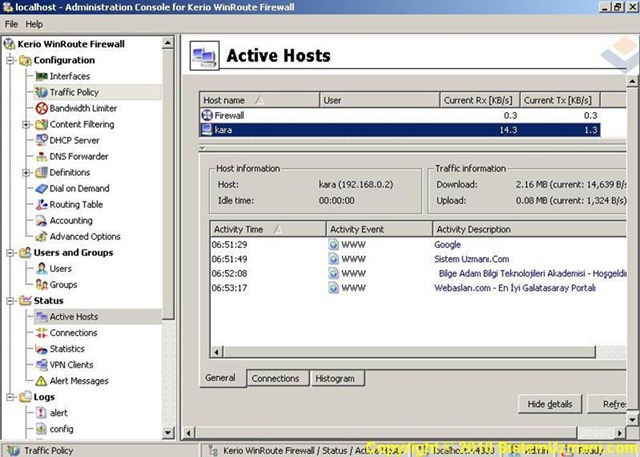Expand the Content Filtering node

(x=26, y=124)
